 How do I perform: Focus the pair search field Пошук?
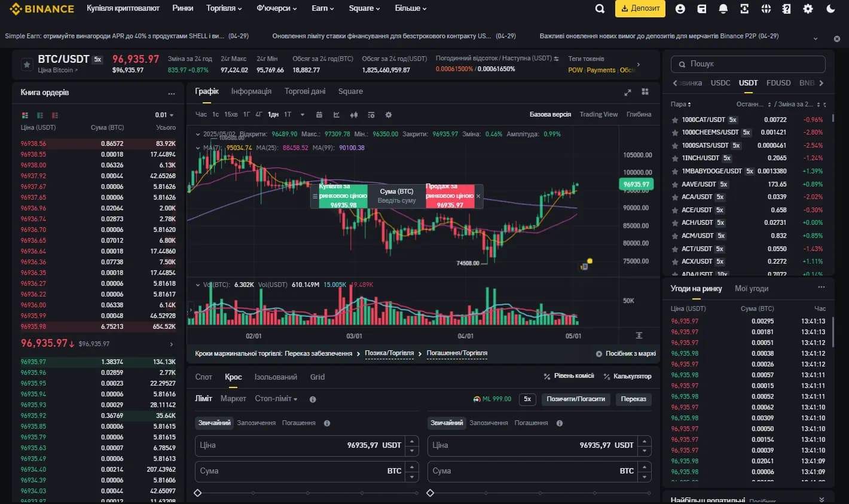coord(748,64)
